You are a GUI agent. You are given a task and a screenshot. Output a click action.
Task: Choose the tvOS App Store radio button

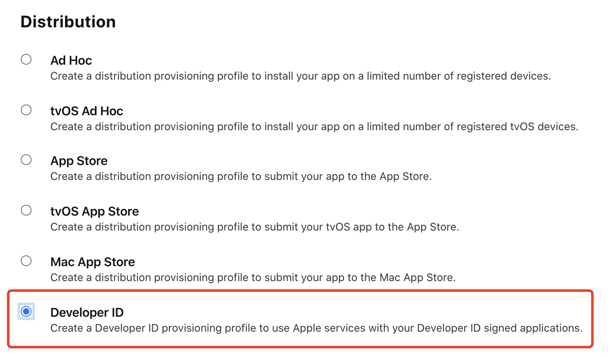point(26,210)
